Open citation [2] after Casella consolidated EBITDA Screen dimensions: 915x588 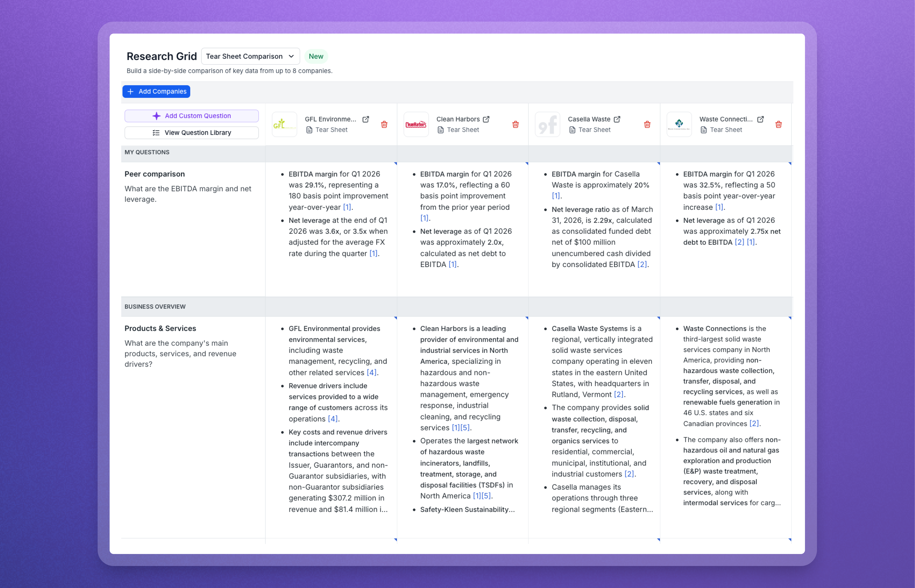pos(642,265)
